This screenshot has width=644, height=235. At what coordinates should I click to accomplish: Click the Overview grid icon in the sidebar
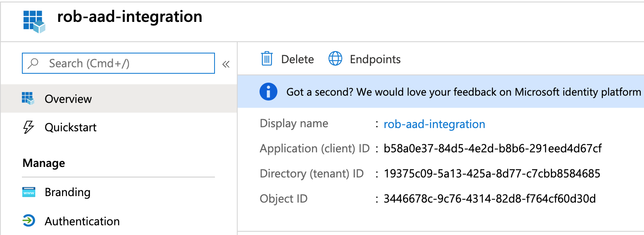(x=28, y=98)
